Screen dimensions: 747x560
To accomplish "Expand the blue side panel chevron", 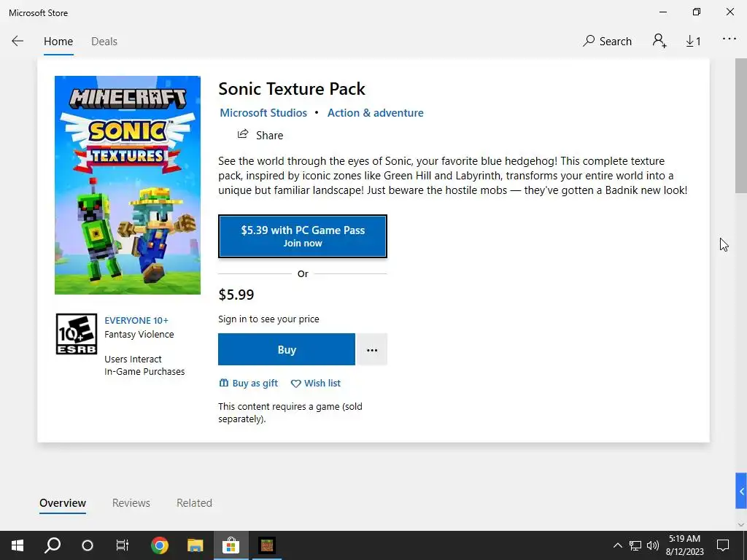I will (741, 491).
